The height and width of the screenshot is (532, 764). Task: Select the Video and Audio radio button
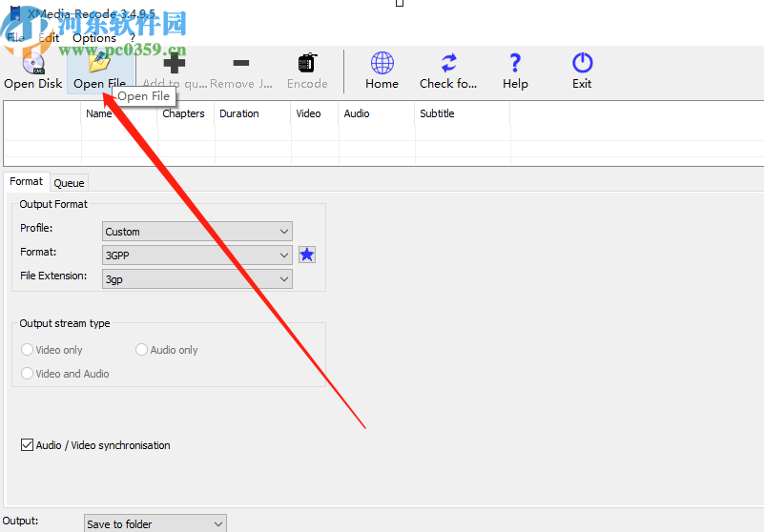pyautogui.click(x=28, y=374)
